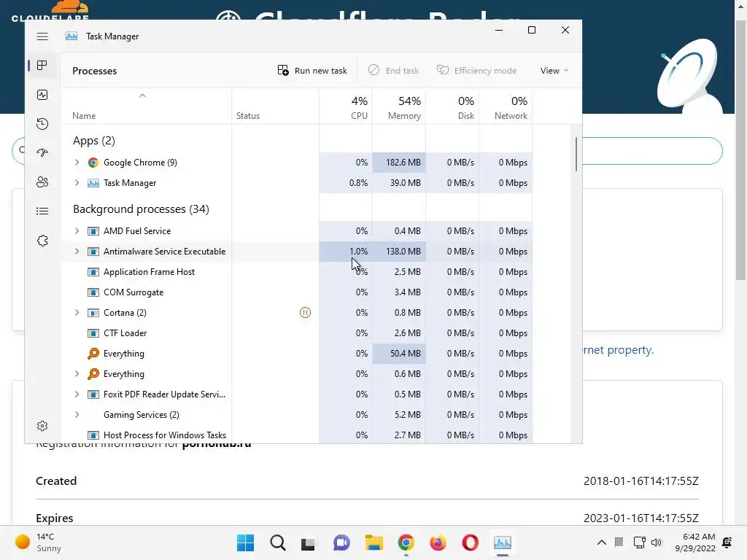Click the first Everything magnifier icon
Image resolution: width=747 pixels, height=560 pixels.
tap(93, 354)
